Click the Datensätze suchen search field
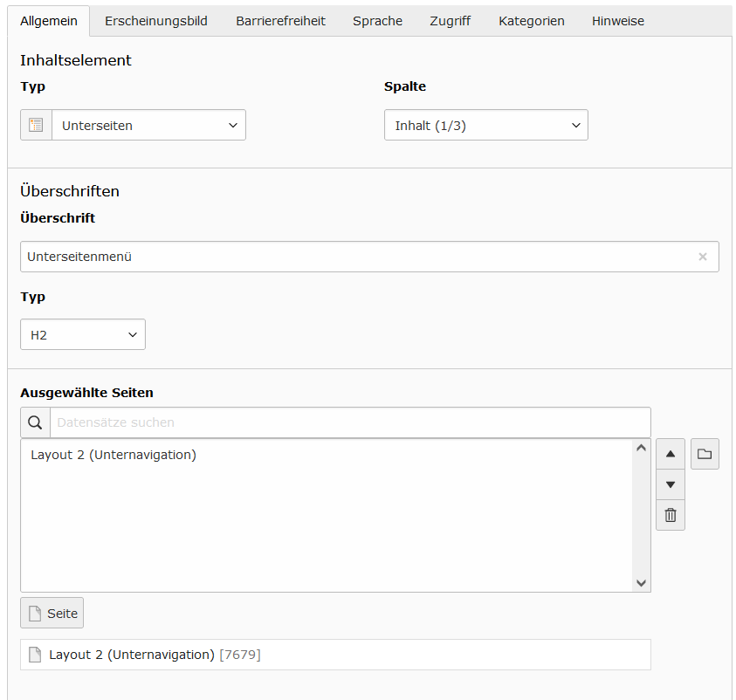Viewport: 736px width, 700px height. click(350, 422)
